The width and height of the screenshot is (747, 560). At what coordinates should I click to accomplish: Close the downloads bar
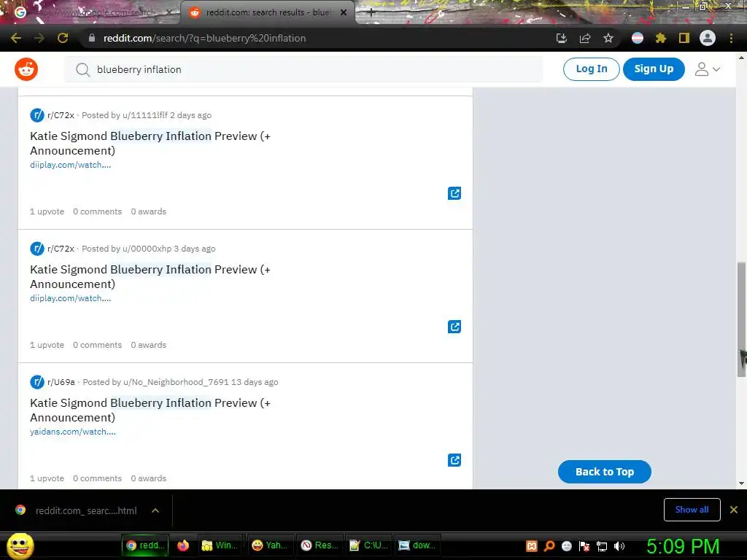click(734, 510)
